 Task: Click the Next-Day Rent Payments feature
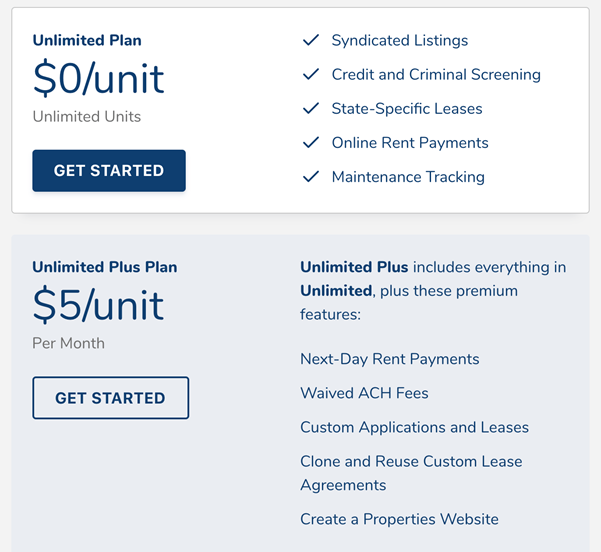tap(389, 359)
